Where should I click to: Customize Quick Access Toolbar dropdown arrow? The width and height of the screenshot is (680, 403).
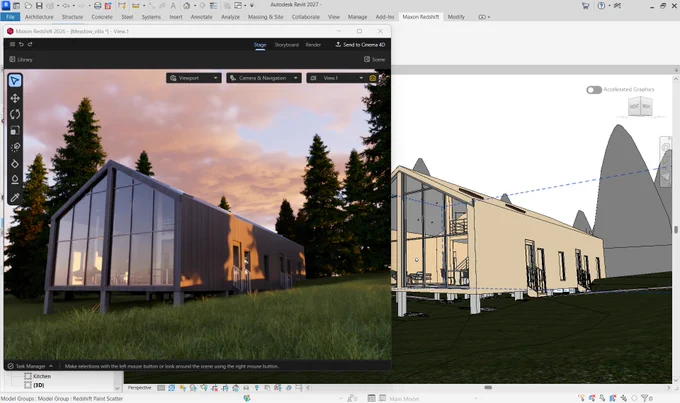click(252, 6)
